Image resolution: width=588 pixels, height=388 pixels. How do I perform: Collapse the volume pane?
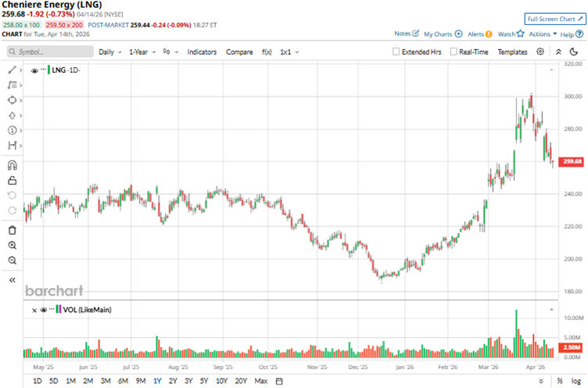[x=551, y=310]
